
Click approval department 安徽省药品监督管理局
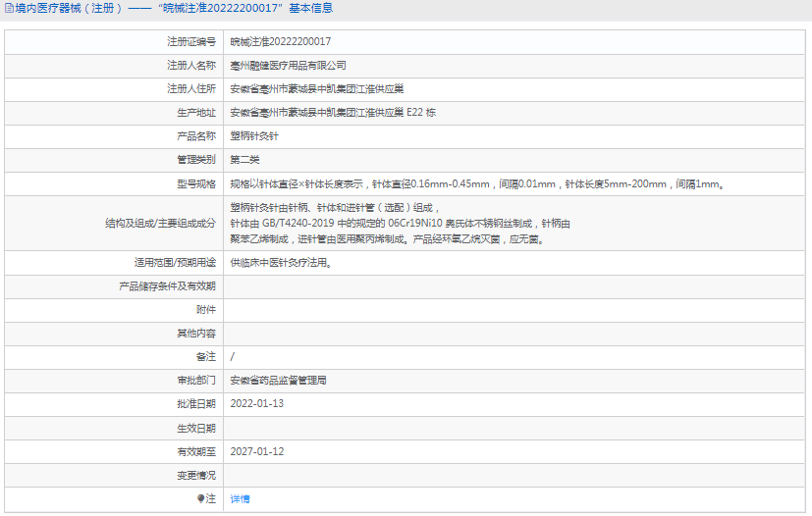click(278, 381)
